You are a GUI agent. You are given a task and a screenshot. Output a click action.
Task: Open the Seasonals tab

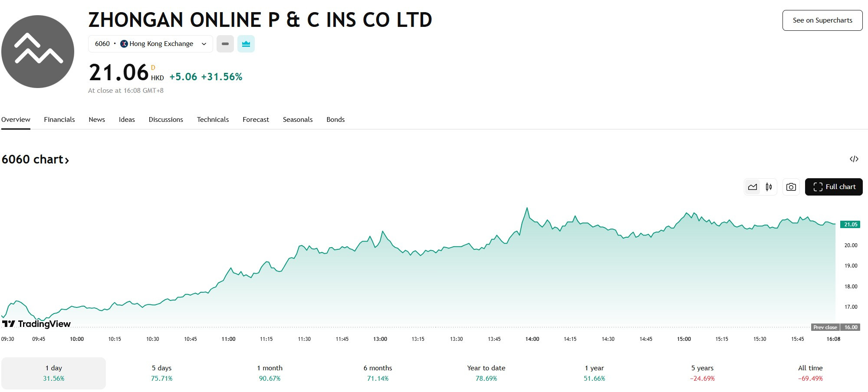point(298,120)
